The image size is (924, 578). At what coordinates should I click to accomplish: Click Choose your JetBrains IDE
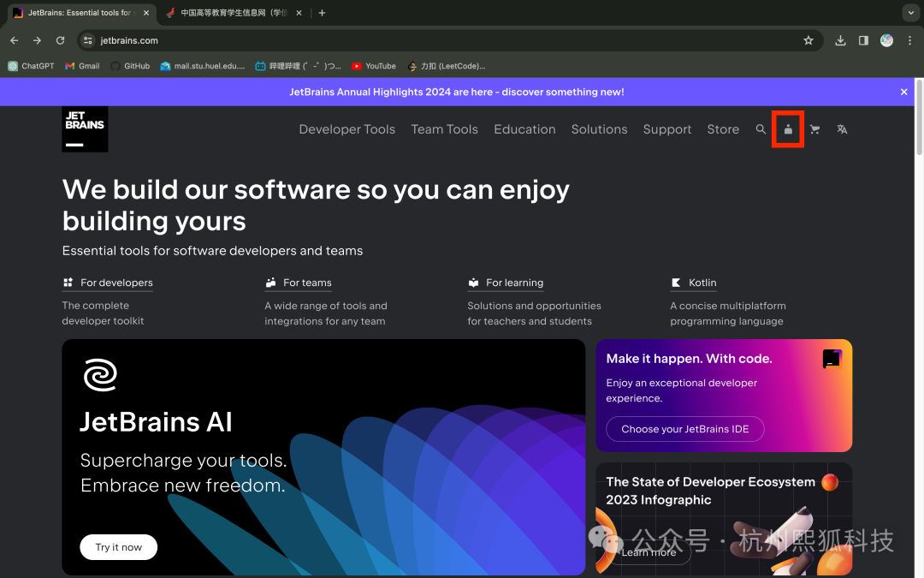684,429
